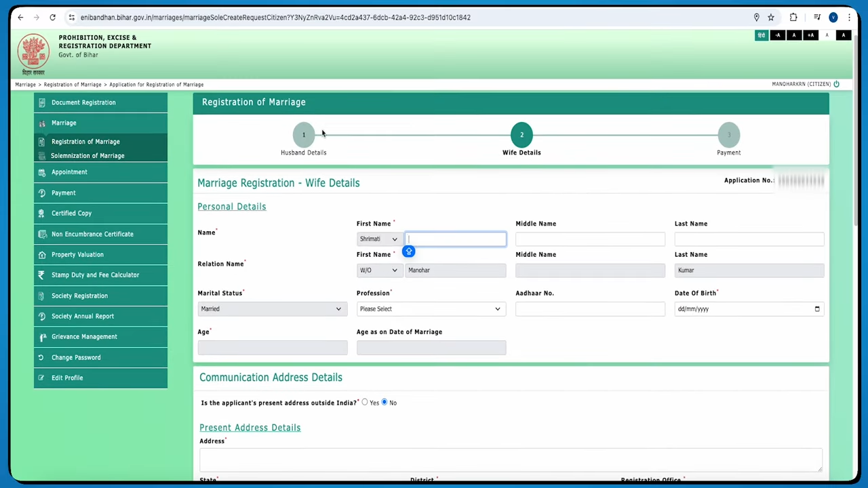Expand the Profession Please Select dropdown
The width and height of the screenshot is (868, 488).
point(431,309)
